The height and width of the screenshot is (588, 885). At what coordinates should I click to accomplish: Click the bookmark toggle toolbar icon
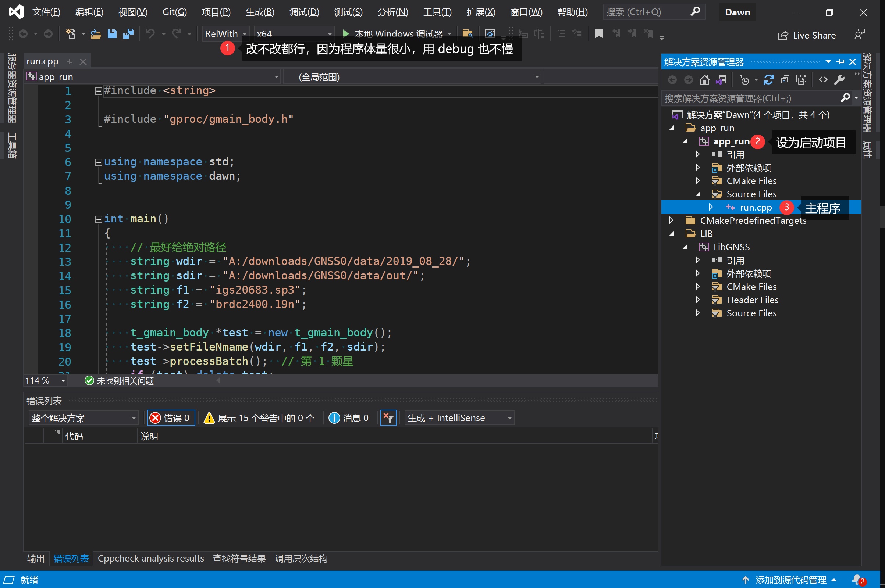pyautogui.click(x=599, y=34)
